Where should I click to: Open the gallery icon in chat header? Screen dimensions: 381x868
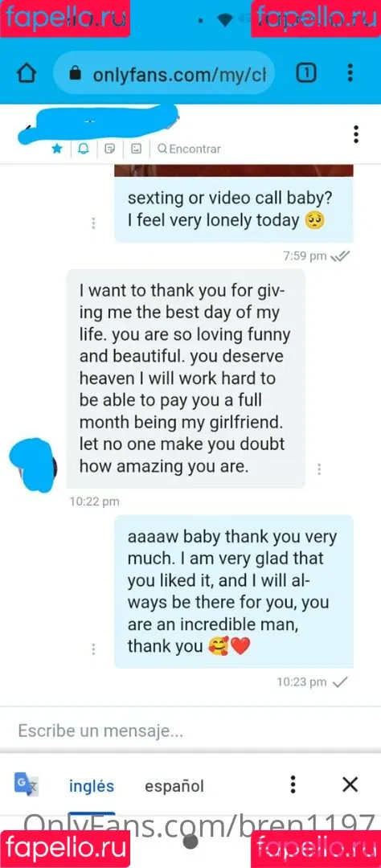pos(136,149)
